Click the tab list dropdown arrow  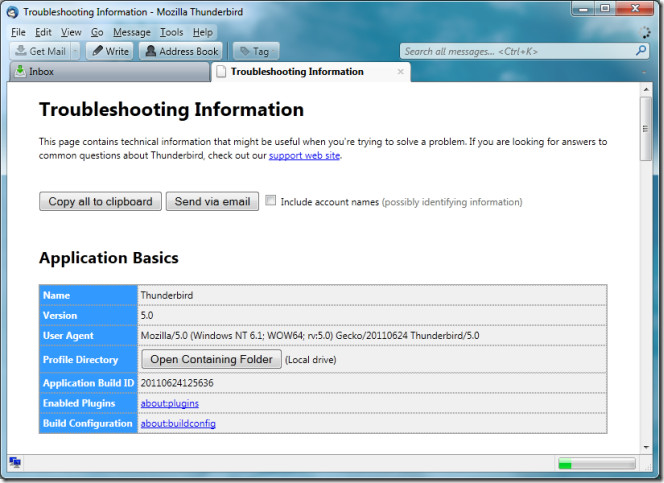pos(644,72)
